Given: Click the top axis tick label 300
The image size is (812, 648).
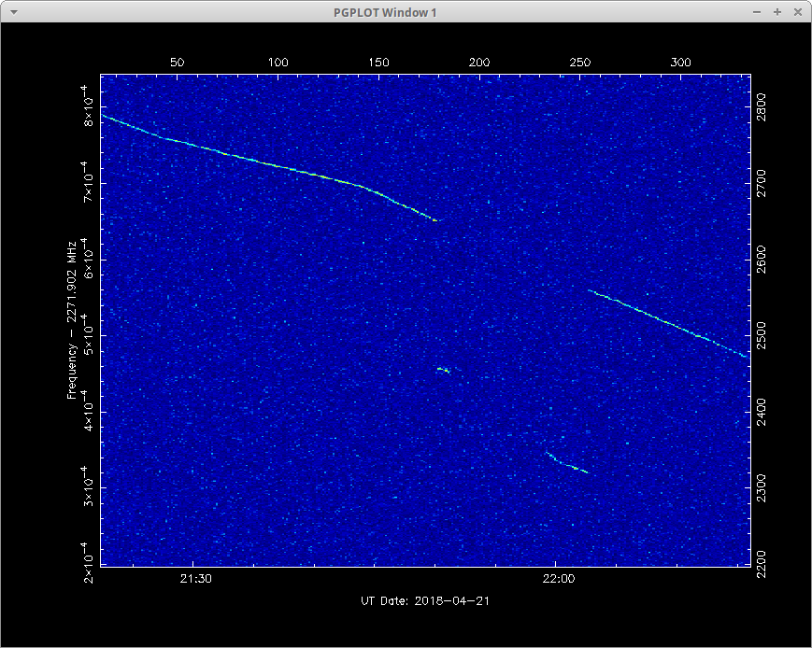Looking at the screenshot, I should [x=681, y=63].
